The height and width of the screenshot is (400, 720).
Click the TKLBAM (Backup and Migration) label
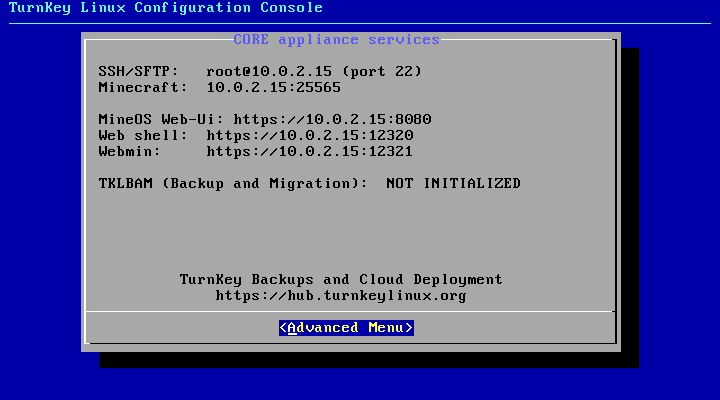tap(233, 184)
